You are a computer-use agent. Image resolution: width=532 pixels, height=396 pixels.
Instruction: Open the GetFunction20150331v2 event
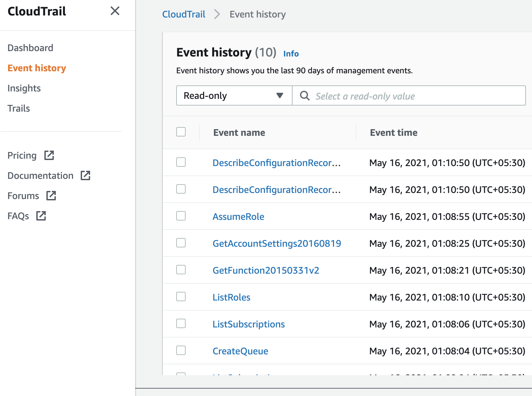[266, 270]
